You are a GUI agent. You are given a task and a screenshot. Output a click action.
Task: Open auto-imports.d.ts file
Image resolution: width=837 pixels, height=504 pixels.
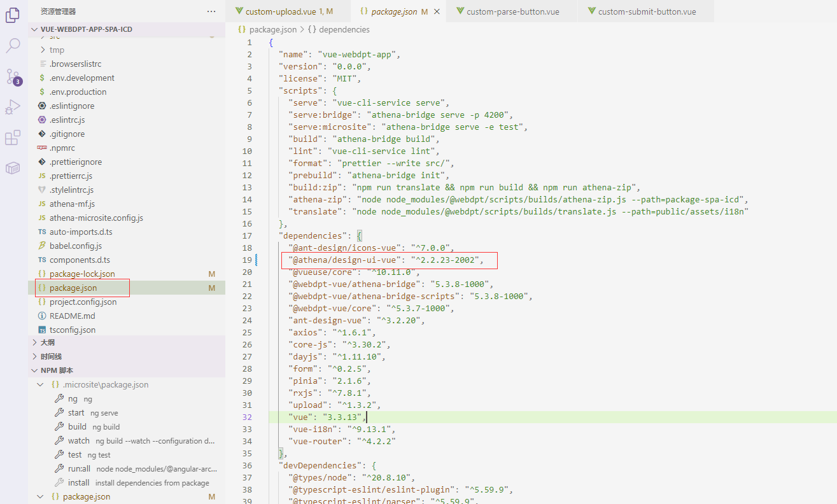pyautogui.click(x=81, y=232)
